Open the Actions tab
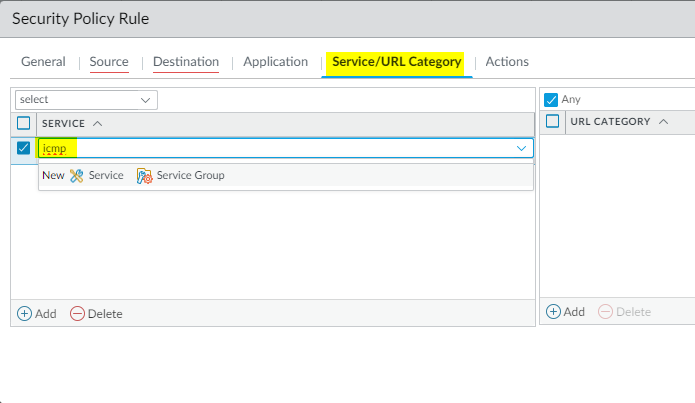This screenshot has width=695, height=403. tap(507, 62)
